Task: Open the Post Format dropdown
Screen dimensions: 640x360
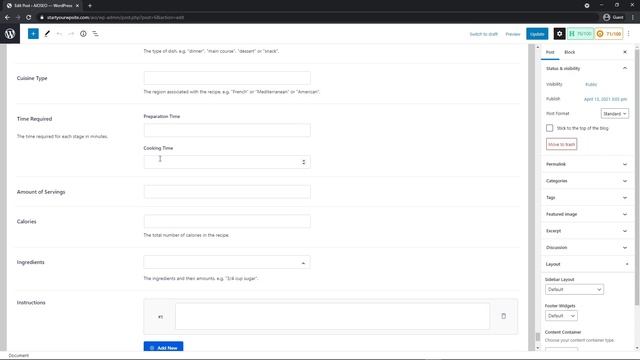Action: coord(615,113)
